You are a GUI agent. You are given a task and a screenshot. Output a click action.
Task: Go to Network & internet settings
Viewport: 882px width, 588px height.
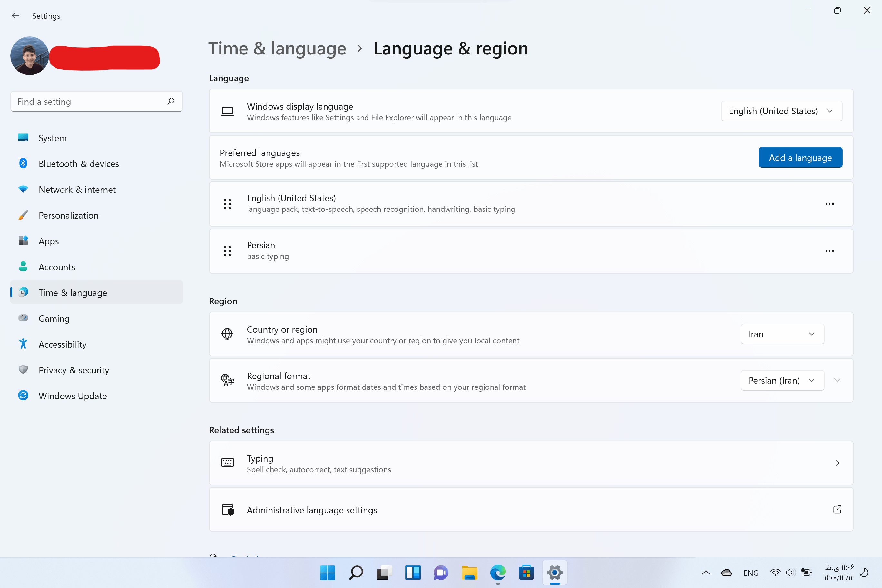tap(97, 189)
